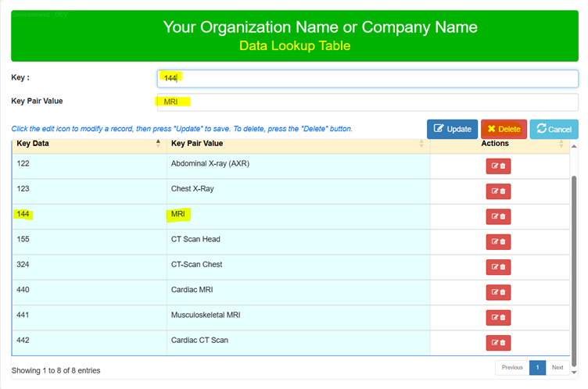Open edit action for MRI row 144

point(498,216)
